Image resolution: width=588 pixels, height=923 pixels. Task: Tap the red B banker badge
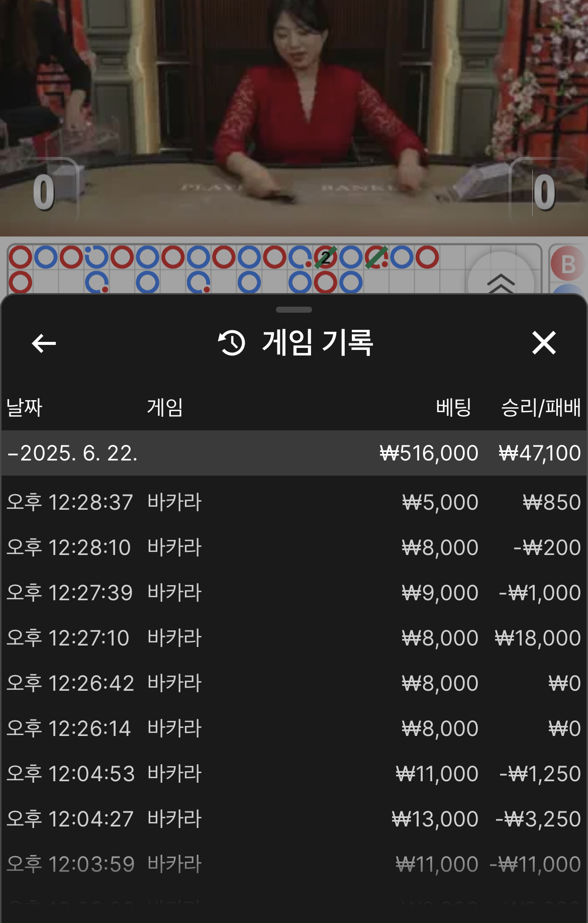[x=568, y=264]
